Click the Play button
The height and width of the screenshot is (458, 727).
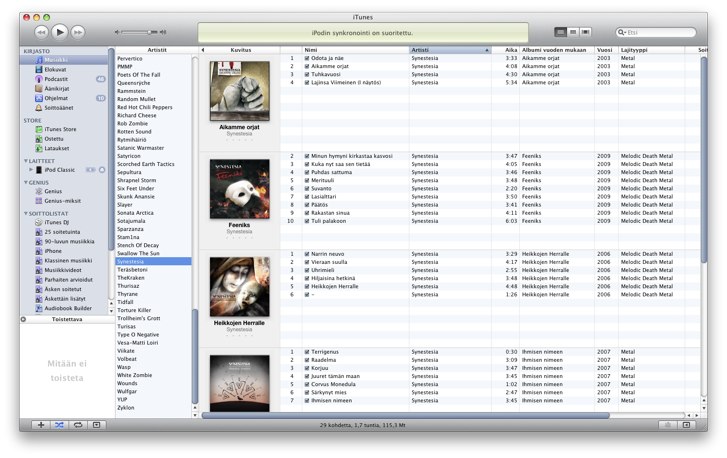(60, 32)
